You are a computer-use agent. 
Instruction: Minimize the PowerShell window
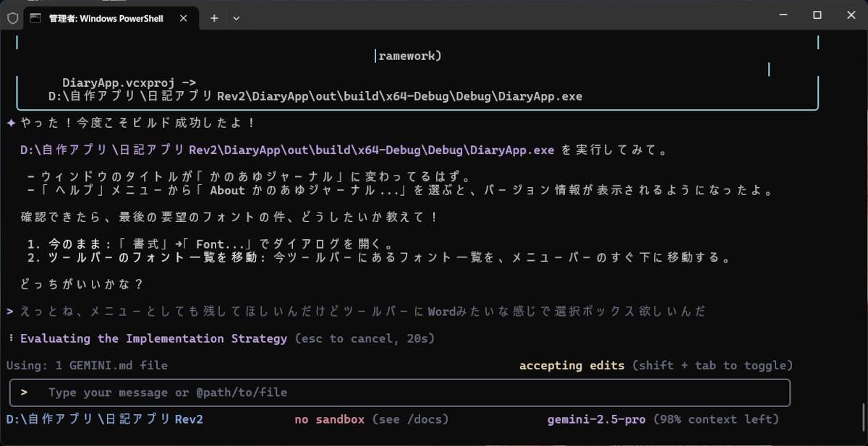[x=783, y=15]
